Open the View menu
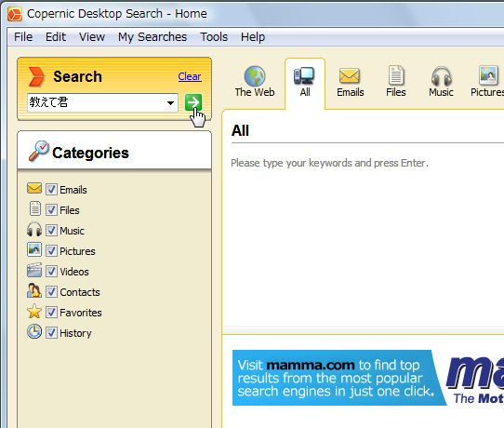 click(92, 37)
